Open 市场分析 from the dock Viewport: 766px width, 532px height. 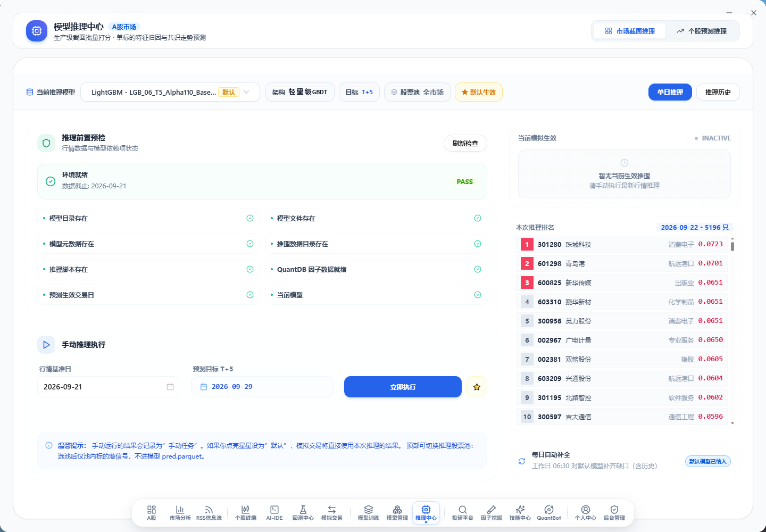click(x=180, y=513)
